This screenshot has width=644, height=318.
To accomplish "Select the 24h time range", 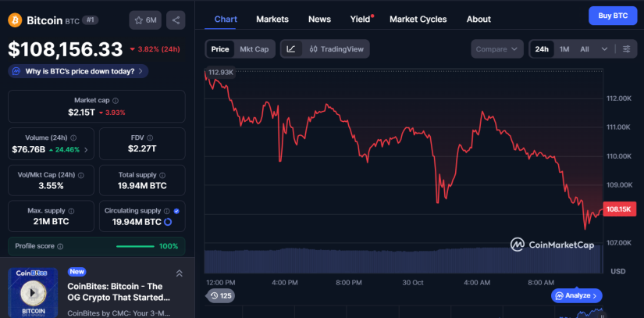I will (x=542, y=49).
